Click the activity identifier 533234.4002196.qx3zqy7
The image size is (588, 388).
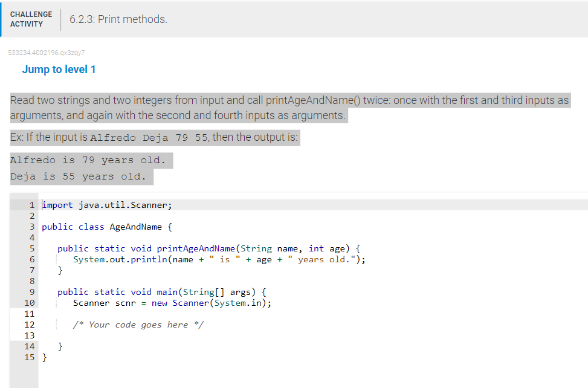[x=46, y=53]
